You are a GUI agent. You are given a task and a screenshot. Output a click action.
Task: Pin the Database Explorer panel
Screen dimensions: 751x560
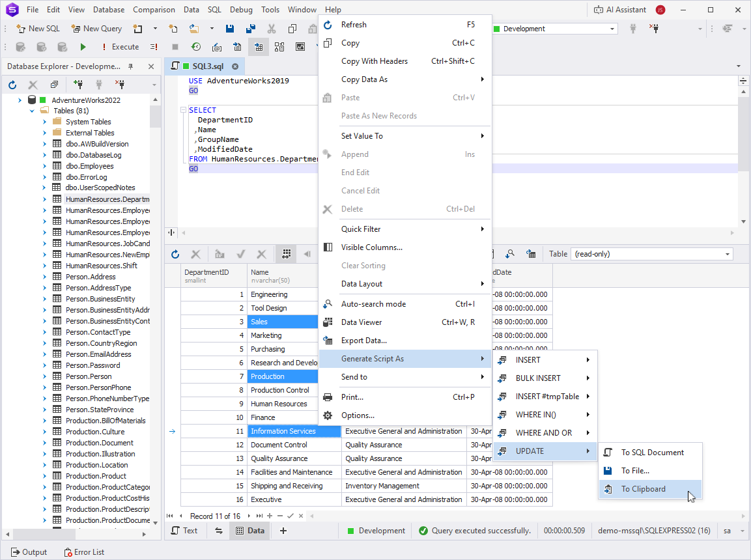131,66
